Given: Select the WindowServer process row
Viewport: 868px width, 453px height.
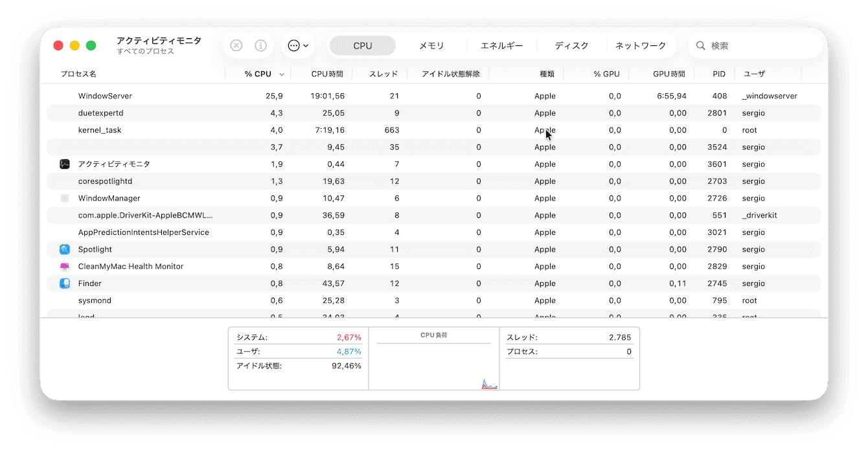Looking at the screenshot, I should (x=434, y=96).
